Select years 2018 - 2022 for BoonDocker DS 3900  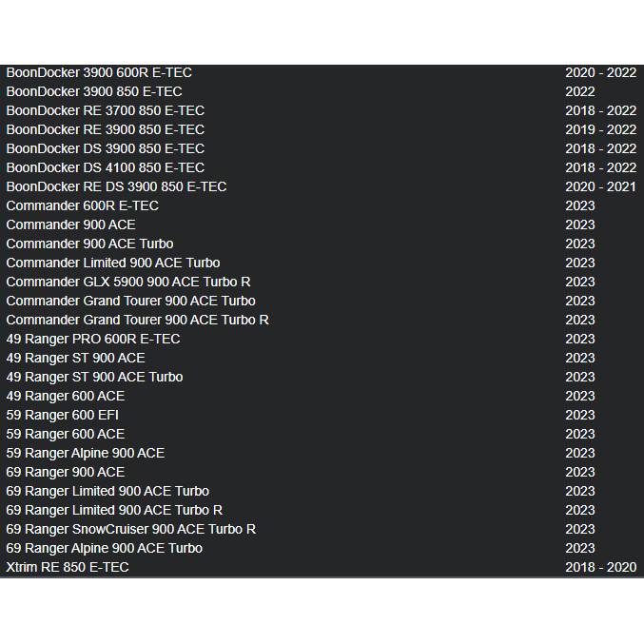click(601, 148)
